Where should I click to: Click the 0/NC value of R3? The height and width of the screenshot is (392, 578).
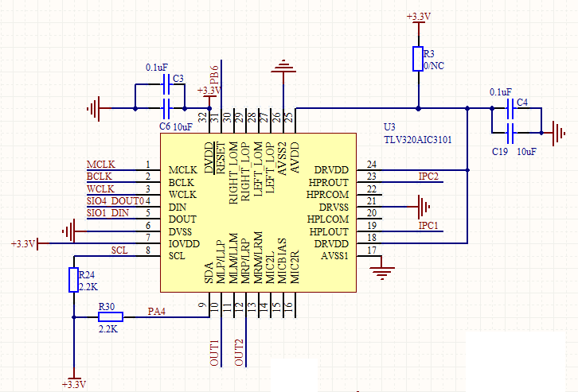pyautogui.click(x=434, y=66)
